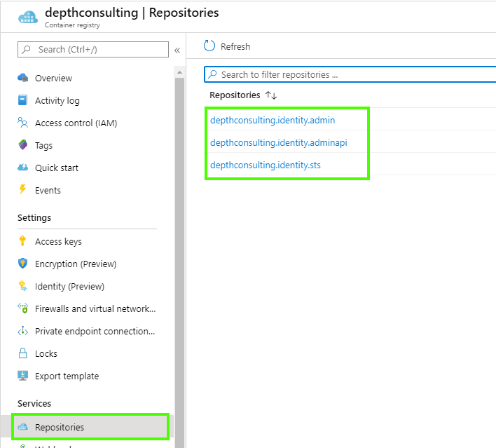
Task: Click the Activity log book icon
Action: click(x=23, y=100)
